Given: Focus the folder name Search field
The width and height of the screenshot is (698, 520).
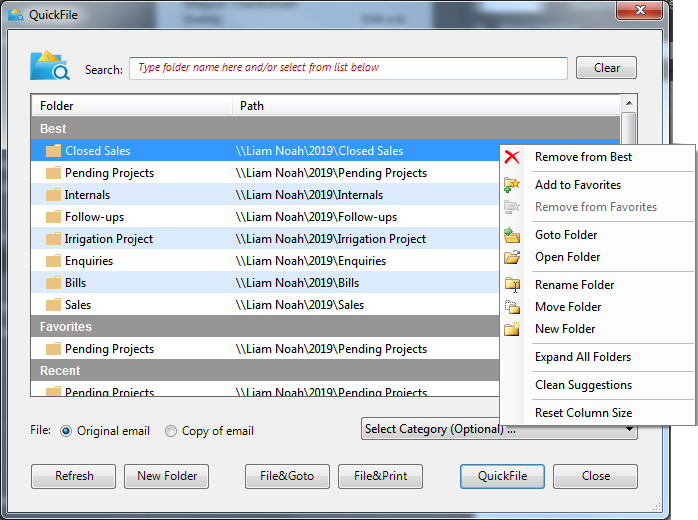Looking at the screenshot, I should point(348,68).
